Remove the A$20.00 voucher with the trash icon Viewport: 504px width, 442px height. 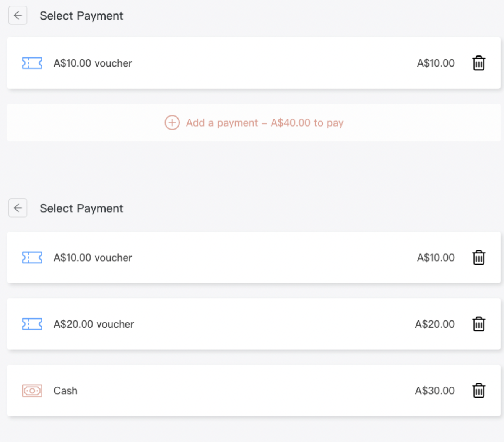479,324
